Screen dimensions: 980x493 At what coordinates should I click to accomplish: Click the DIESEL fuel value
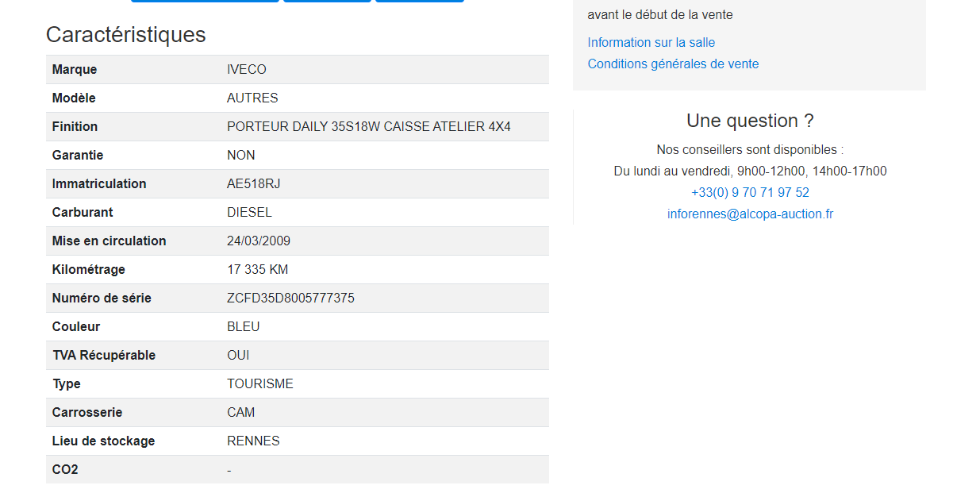pyautogui.click(x=249, y=213)
